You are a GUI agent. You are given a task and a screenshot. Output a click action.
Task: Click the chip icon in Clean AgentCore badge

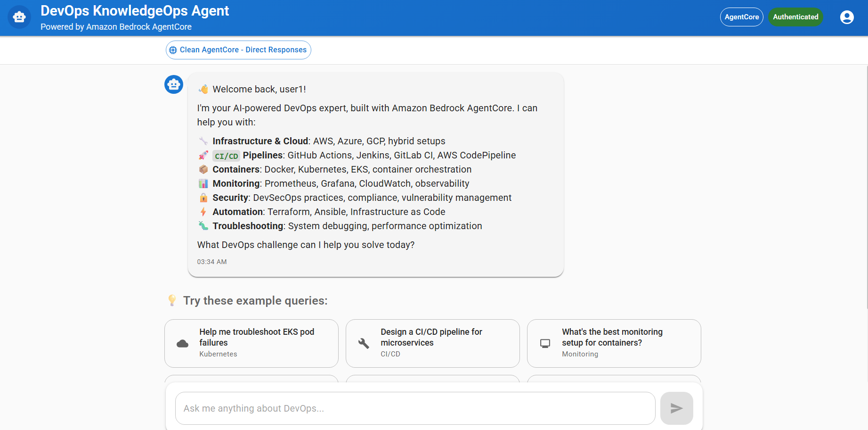[x=173, y=50]
